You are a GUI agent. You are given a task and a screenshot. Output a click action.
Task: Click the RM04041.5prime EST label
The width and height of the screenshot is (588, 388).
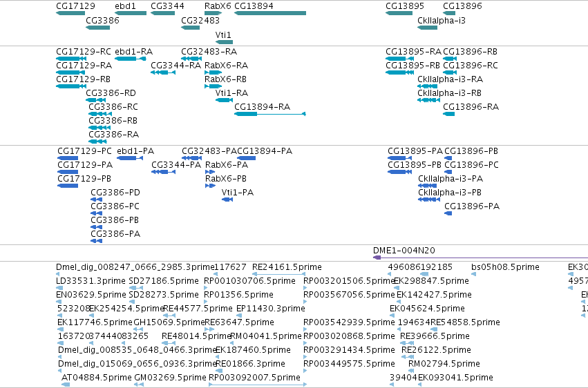pyautogui.click(x=265, y=337)
